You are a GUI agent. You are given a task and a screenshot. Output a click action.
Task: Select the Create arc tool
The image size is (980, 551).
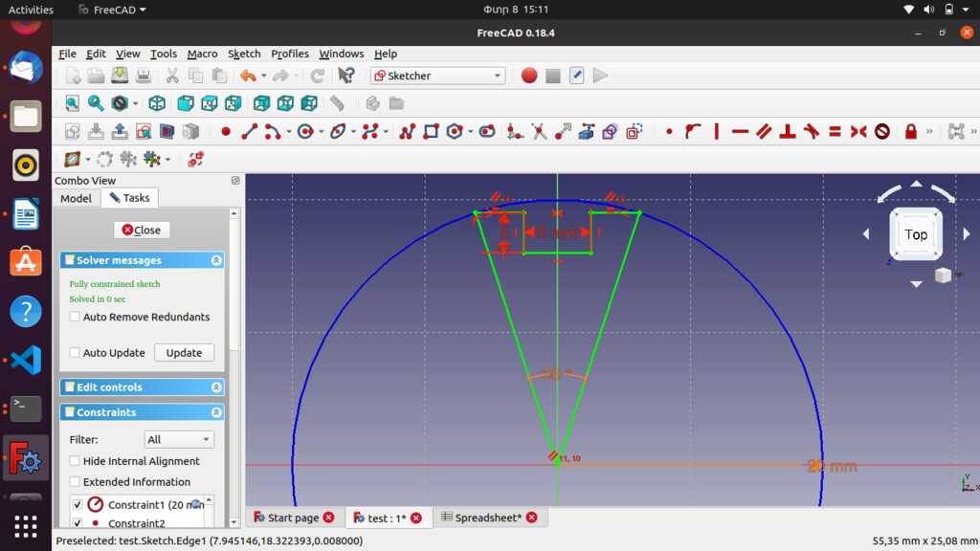click(273, 132)
